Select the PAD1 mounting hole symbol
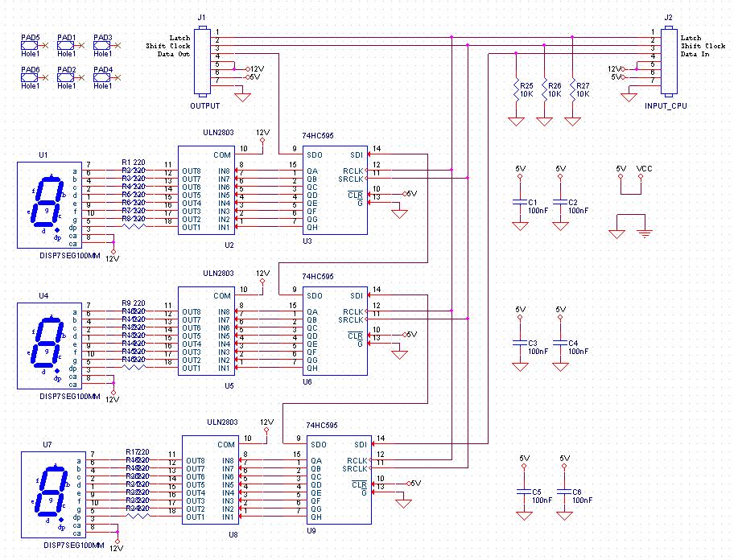The image size is (734, 560). (x=65, y=45)
